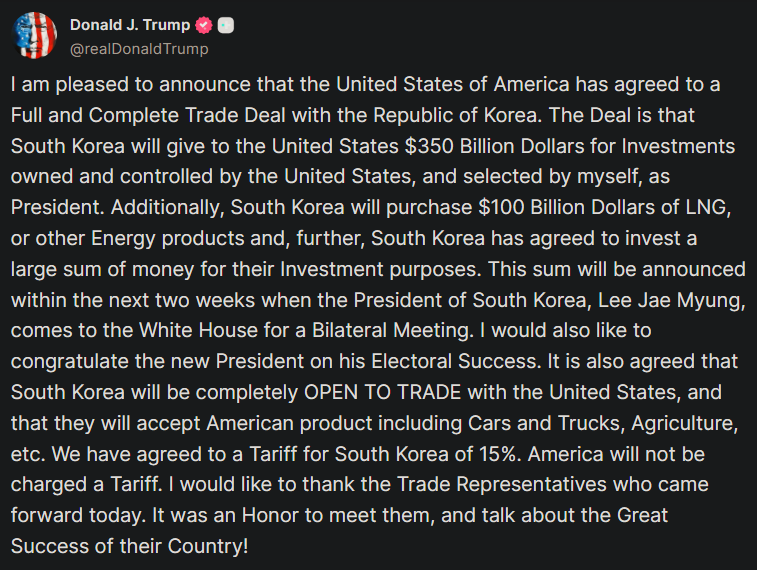Image resolution: width=757 pixels, height=570 pixels.
Task: Click 'Cars and Trucks' in the post
Action: click(x=543, y=423)
